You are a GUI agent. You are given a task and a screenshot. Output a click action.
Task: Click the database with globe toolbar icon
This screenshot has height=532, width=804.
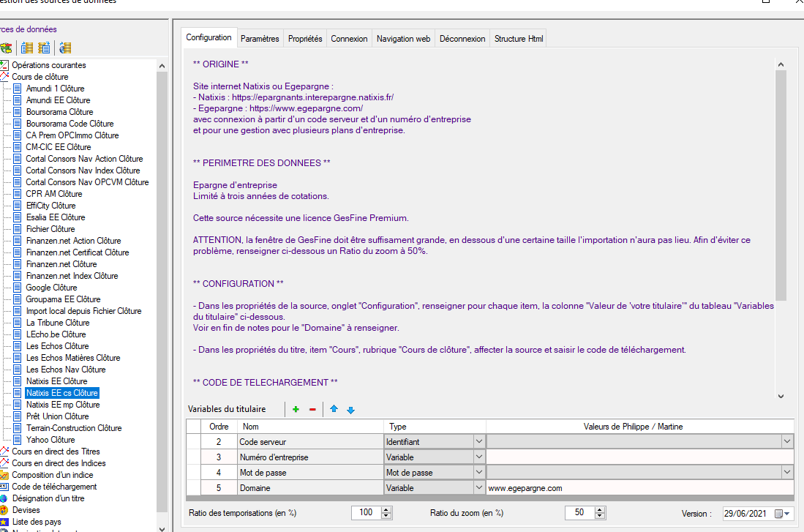pyautogui.click(x=66, y=48)
